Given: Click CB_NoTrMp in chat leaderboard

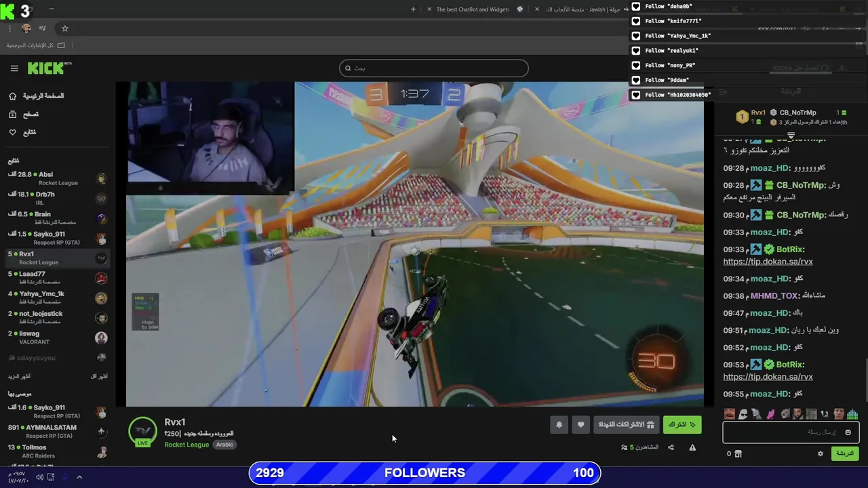Looking at the screenshot, I should tap(797, 113).
